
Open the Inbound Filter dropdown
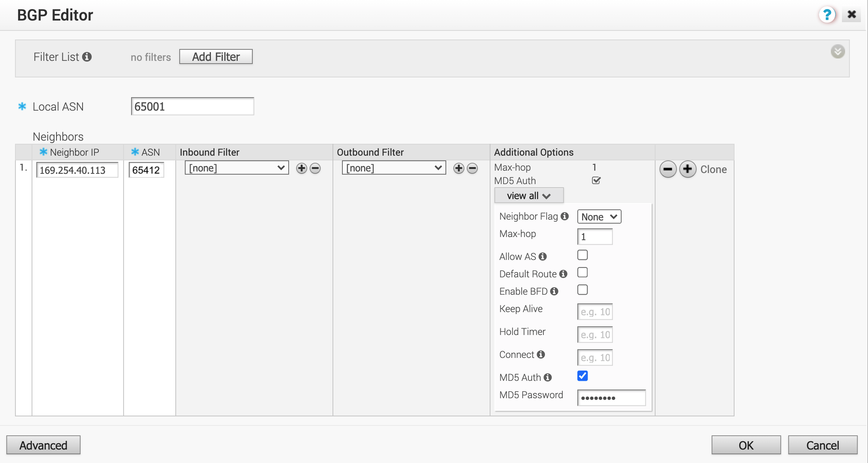pyautogui.click(x=237, y=168)
